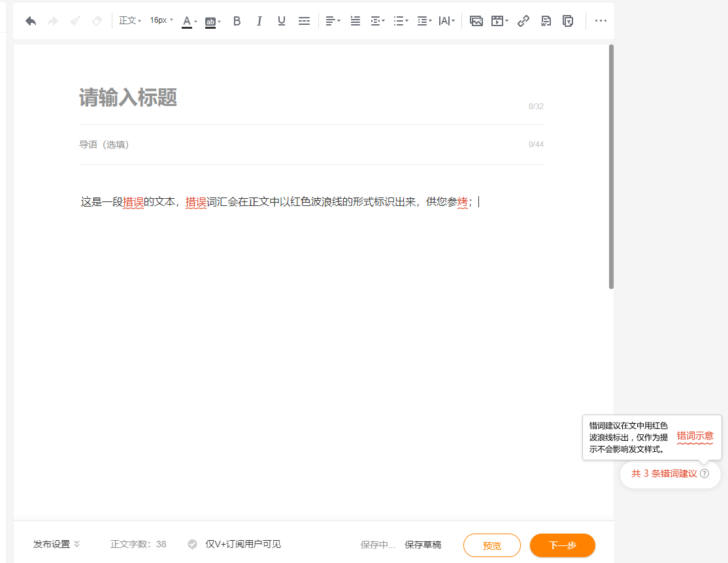Click the 请输入标题 title field

tap(128, 98)
